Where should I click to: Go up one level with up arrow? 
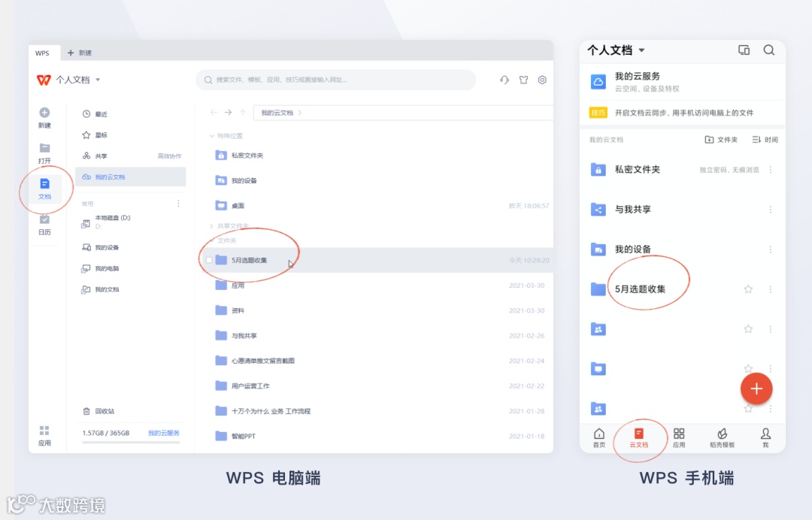click(x=242, y=112)
